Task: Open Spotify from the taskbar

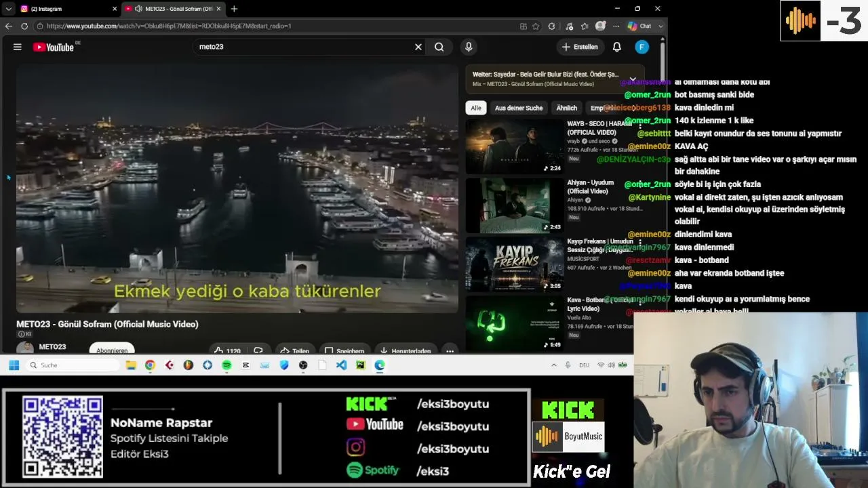Action: (x=226, y=365)
